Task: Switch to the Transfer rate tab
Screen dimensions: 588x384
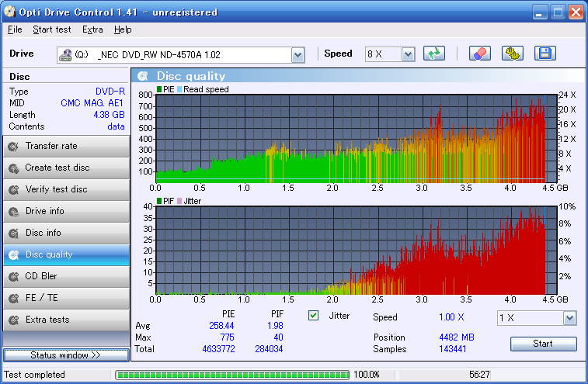Action: 66,146
